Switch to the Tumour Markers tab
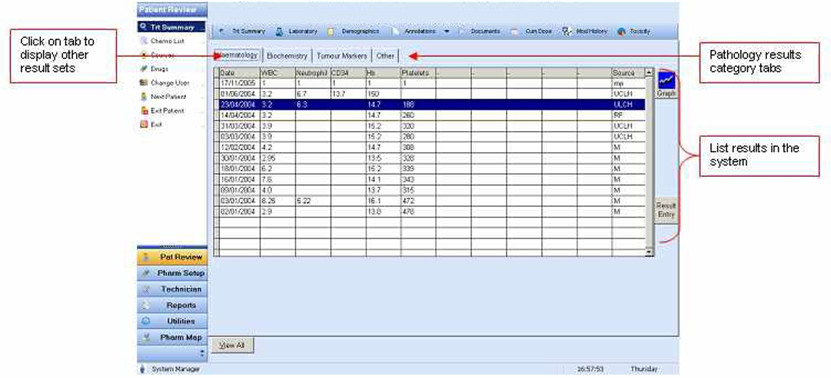 click(342, 56)
